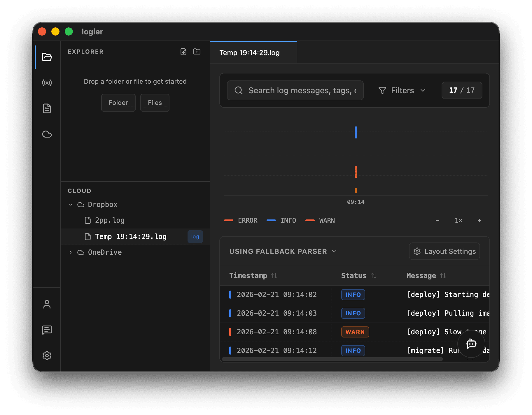Screen dimensions: 532x415
Task: Click the Pulling image message cell
Action: coord(448,313)
